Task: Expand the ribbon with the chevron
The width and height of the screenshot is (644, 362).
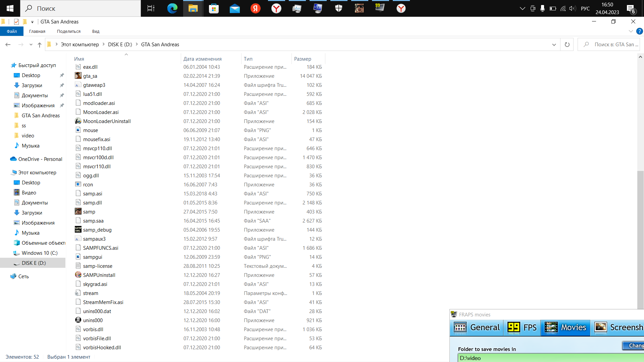Action: click(631, 31)
